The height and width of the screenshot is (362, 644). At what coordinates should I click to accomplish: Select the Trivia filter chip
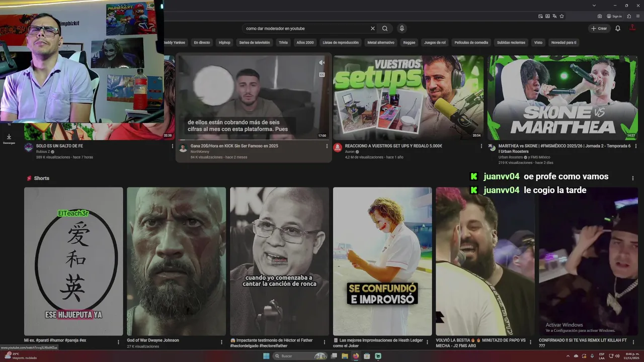283,43
